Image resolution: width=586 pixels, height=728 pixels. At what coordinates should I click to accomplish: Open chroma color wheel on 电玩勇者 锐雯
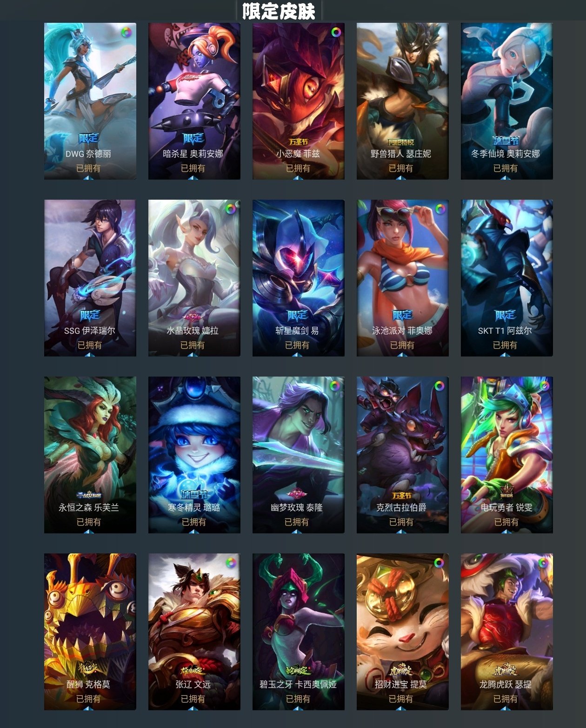544,386
